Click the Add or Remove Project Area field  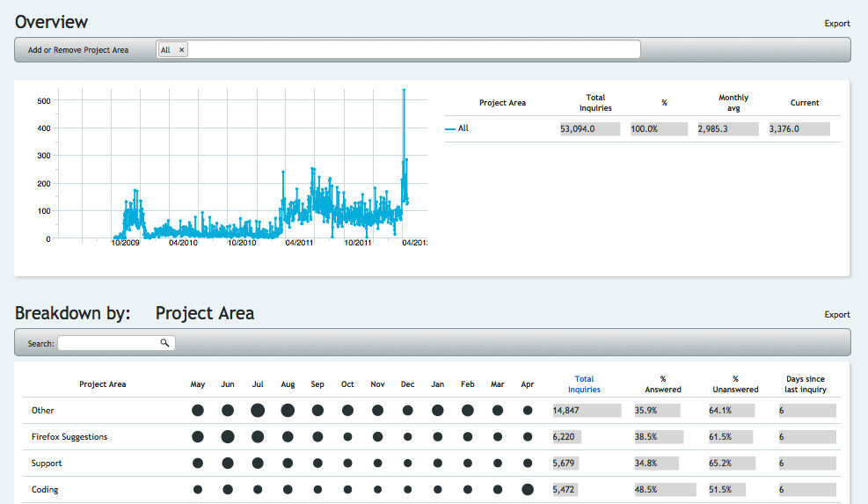coord(413,50)
